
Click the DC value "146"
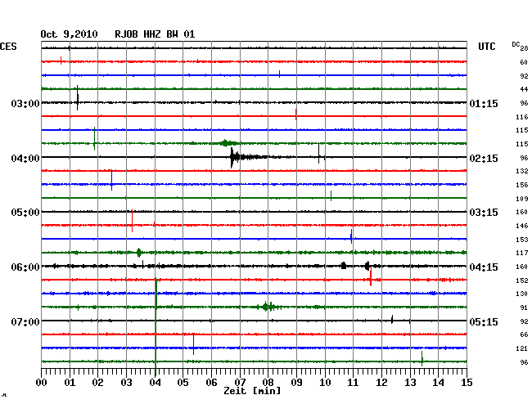click(522, 226)
